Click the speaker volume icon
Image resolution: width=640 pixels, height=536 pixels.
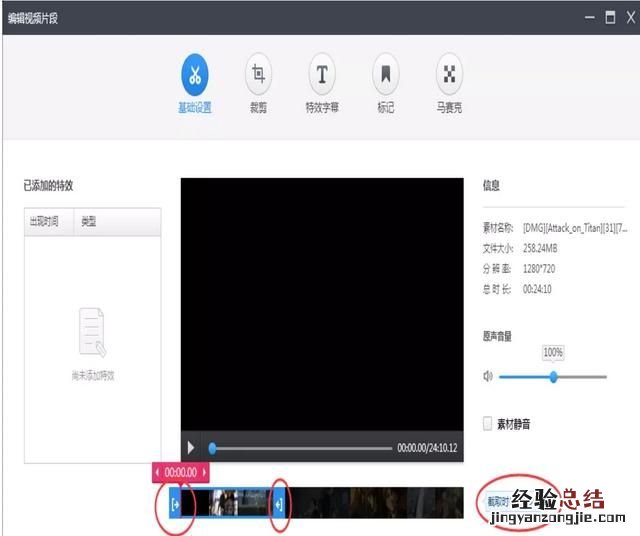click(x=488, y=377)
